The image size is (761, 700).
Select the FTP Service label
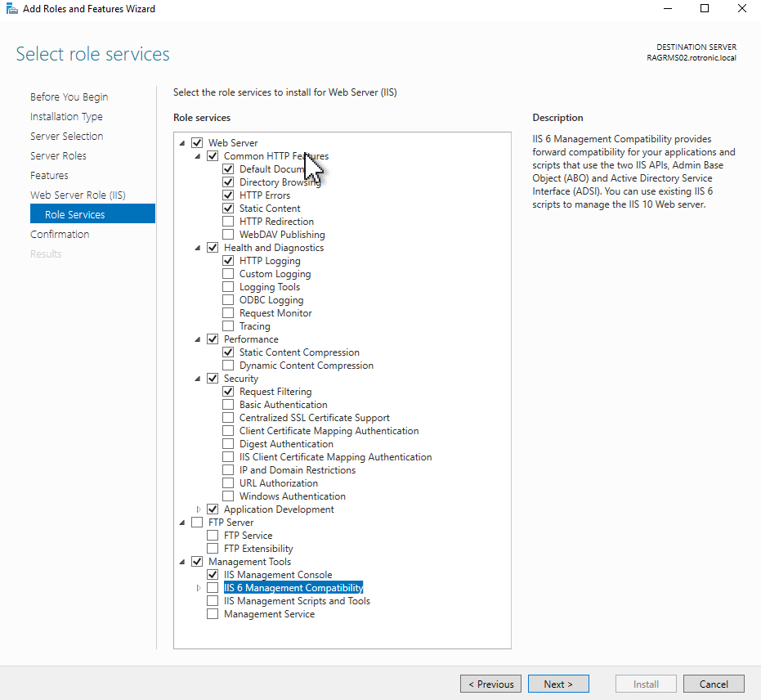(248, 536)
